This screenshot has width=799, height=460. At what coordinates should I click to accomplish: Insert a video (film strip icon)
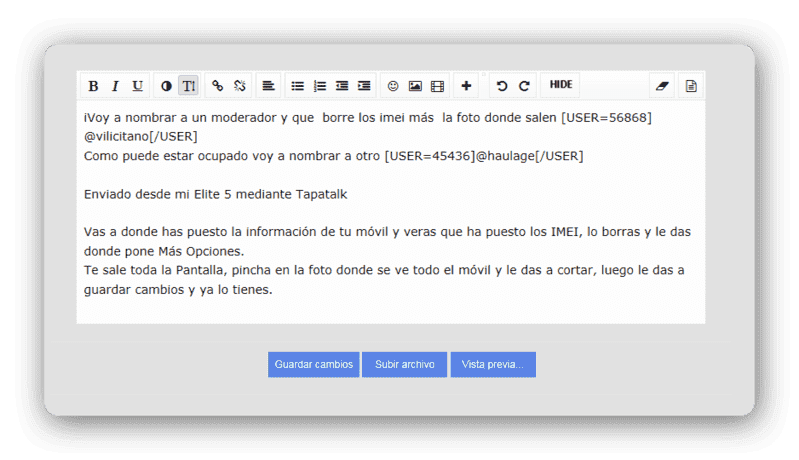437,86
